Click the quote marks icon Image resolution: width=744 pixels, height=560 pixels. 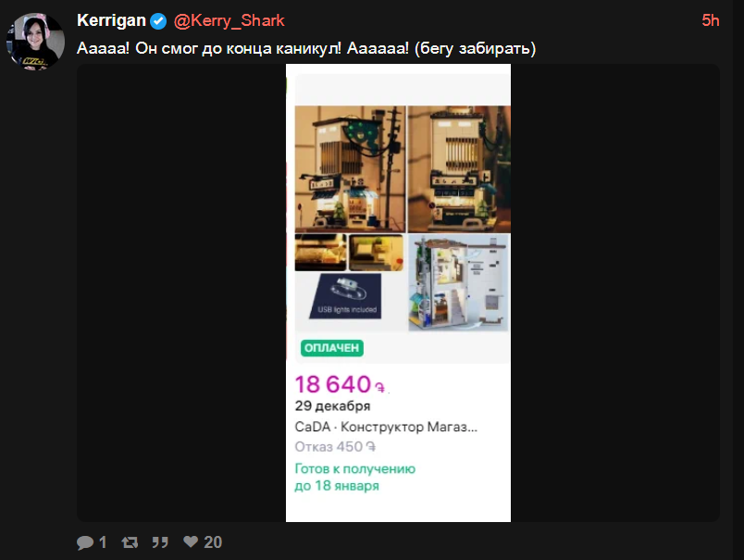point(160,542)
